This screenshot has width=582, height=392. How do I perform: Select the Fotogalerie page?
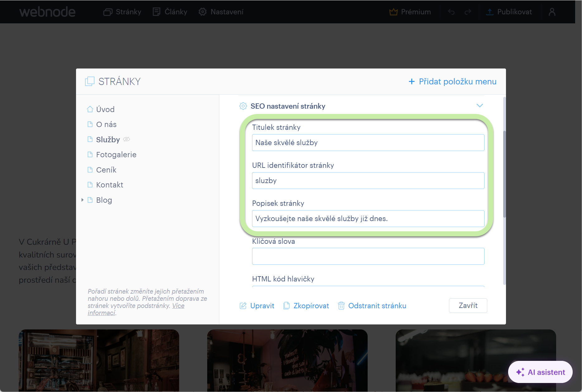(116, 154)
